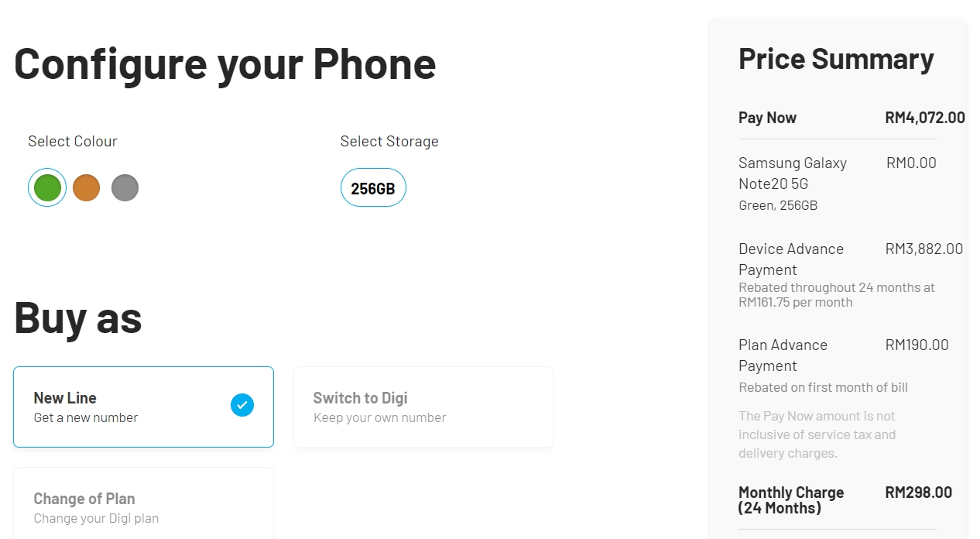
Task: Click the Select Storage label
Action: click(x=389, y=142)
